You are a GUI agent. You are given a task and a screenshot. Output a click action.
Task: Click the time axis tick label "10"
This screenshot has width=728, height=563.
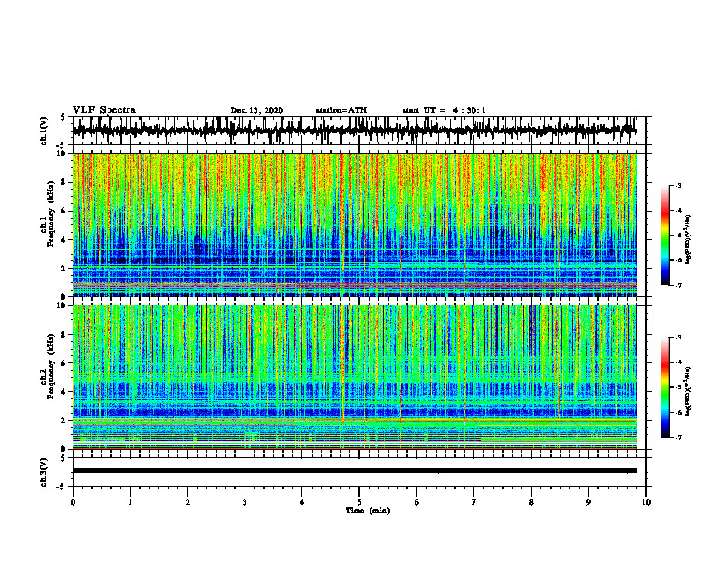(646, 502)
